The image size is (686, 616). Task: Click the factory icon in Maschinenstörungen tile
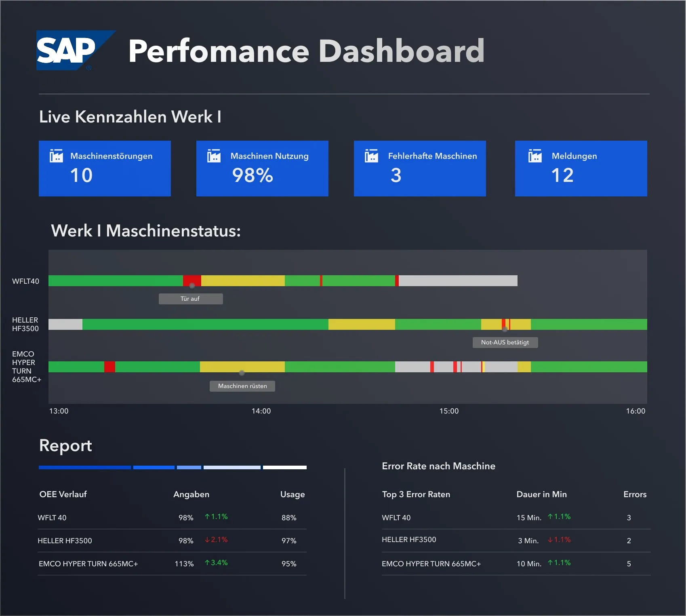pyautogui.click(x=56, y=156)
